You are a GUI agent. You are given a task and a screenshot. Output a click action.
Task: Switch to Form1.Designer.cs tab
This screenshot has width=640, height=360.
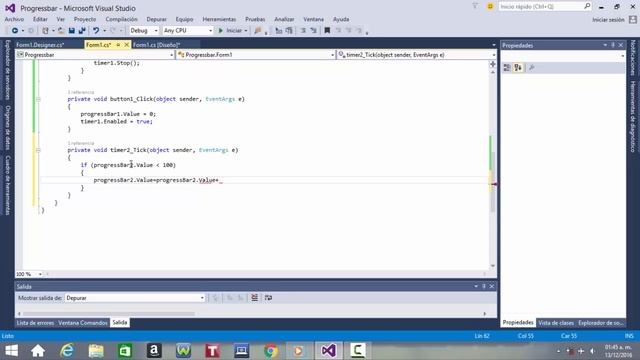click(40, 45)
